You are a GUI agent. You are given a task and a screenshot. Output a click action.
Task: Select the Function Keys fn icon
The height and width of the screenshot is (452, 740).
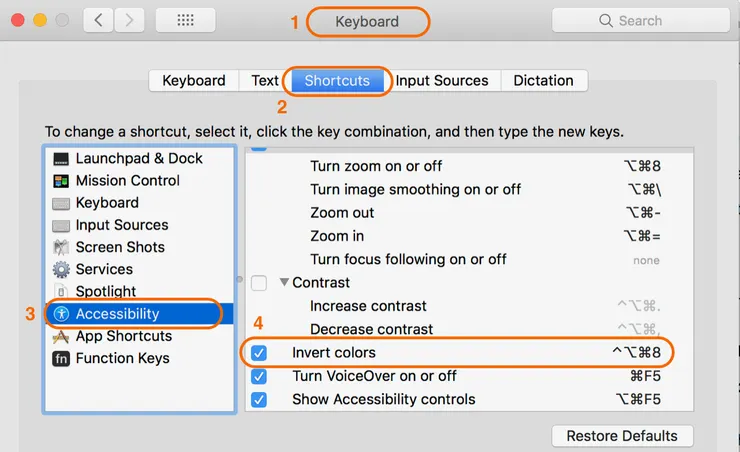click(x=61, y=358)
